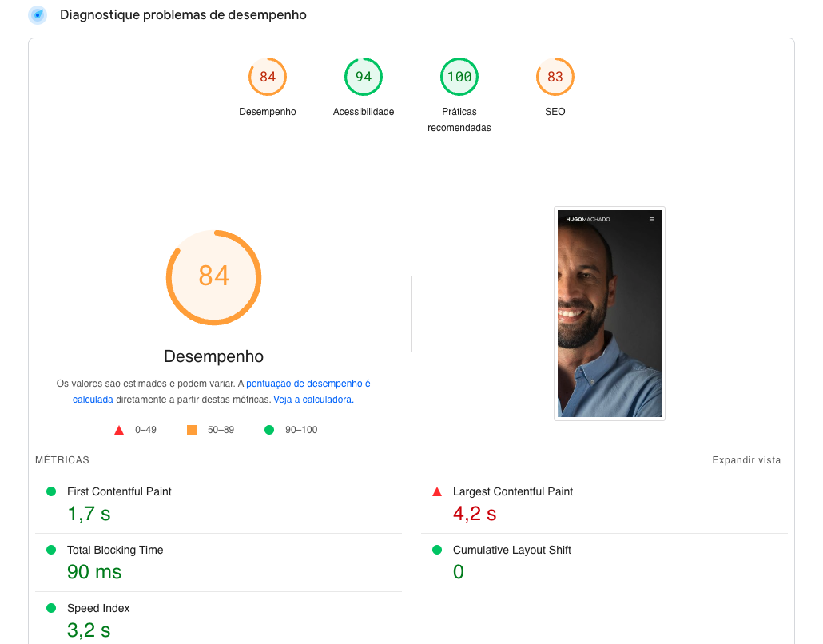Jump to the SEO score gauge 83
The width and height of the screenshot is (823, 644).
pyautogui.click(x=555, y=78)
